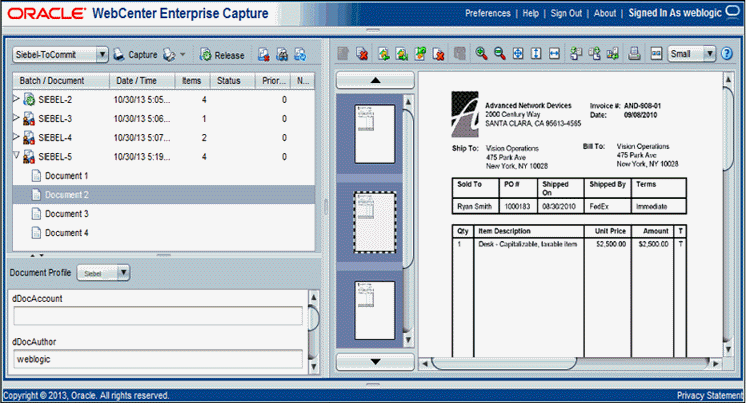Click the delete batch icon with red X
This screenshot has width=746, height=403.
[x=264, y=55]
